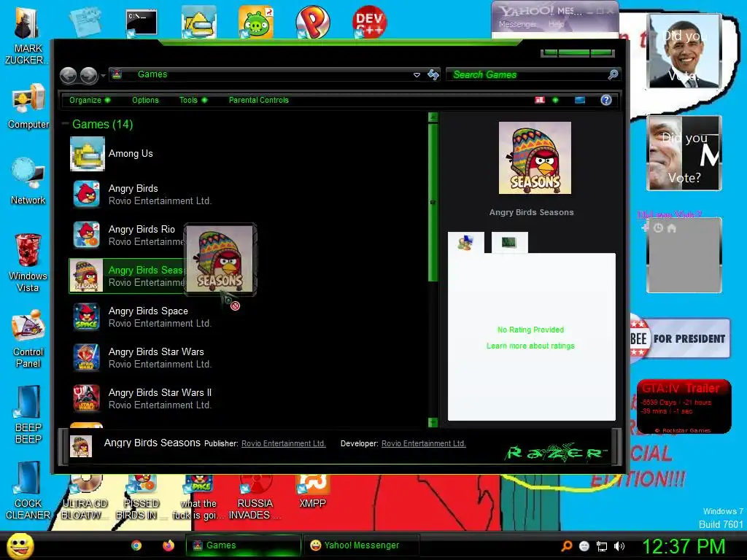Click details pane Angry Birds Seasons icon
This screenshot has width=747, height=560.
coord(81,447)
